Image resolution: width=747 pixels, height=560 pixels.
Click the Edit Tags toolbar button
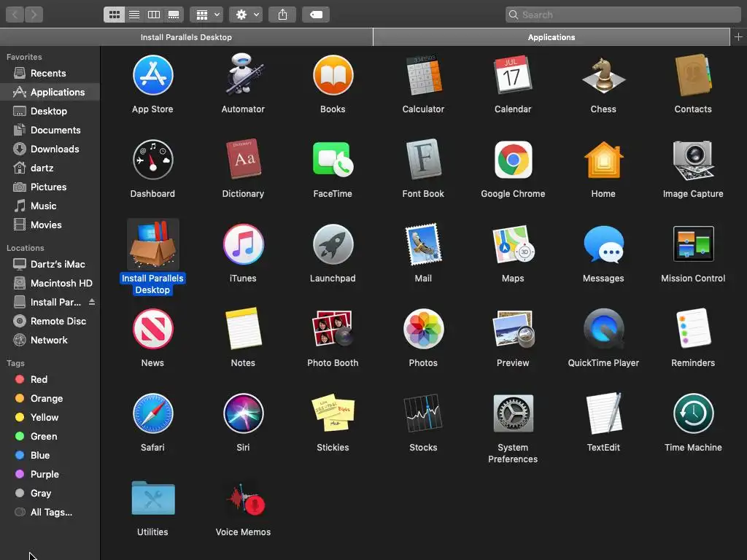[316, 15]
